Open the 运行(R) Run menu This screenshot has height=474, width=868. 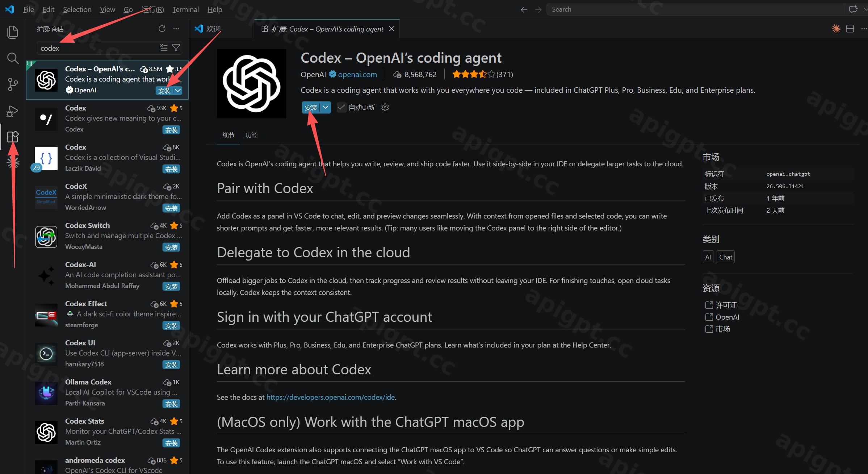click(x=152, y=9)
